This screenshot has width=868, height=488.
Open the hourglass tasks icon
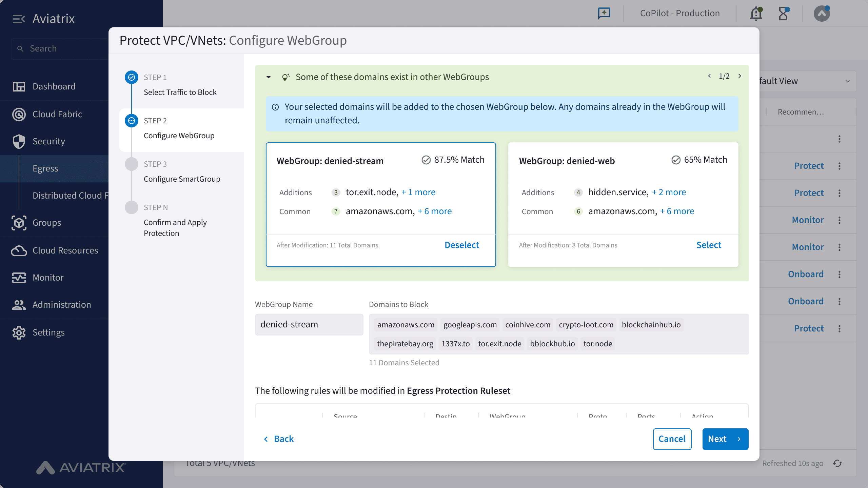tap(784, 14)
